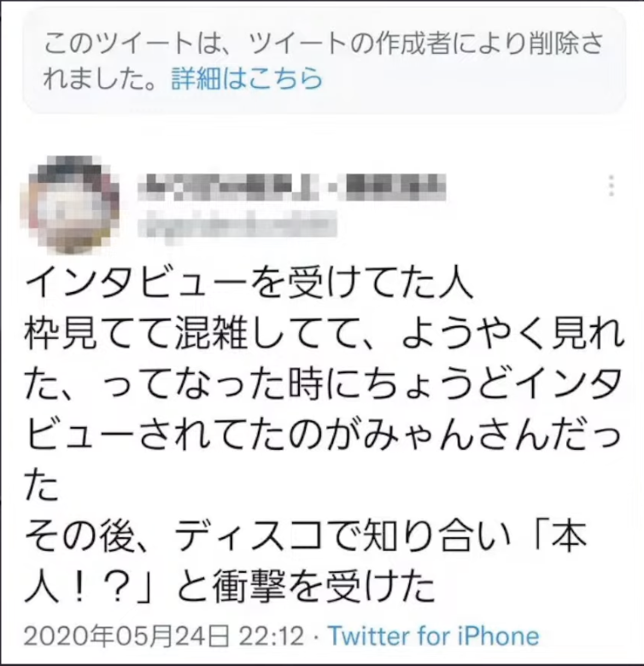Click the pixelated profile avatar
The width and height of the screenshot is (644, 666).
[x=70, y=205]
